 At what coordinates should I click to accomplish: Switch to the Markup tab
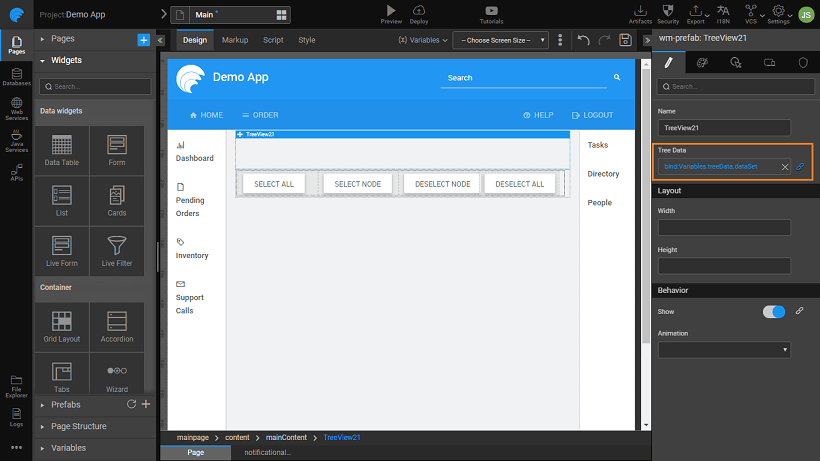click(235, 40)
